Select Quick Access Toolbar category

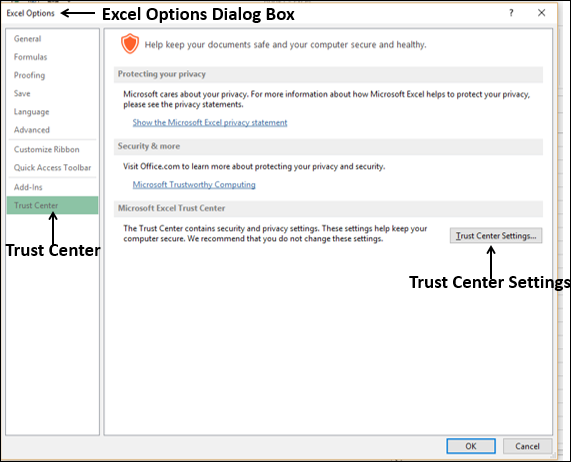point(52,167)
